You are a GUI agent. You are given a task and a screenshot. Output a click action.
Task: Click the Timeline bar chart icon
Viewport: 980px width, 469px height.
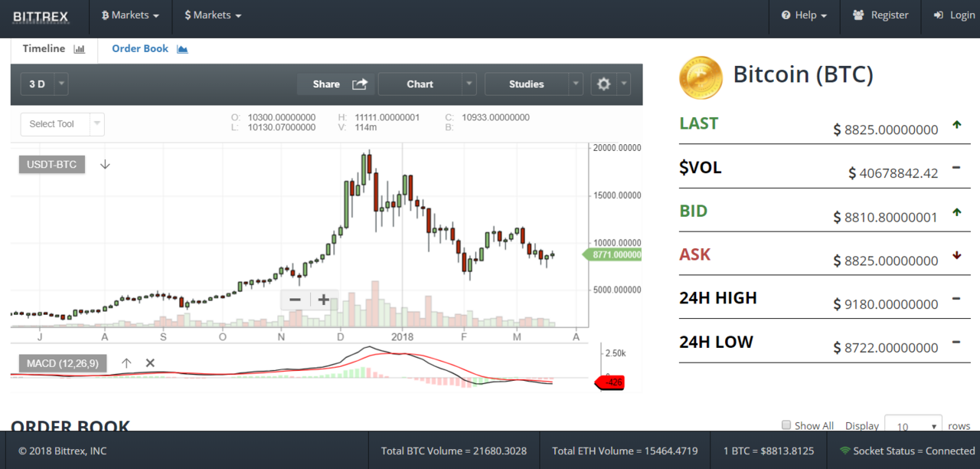[79, 49]
